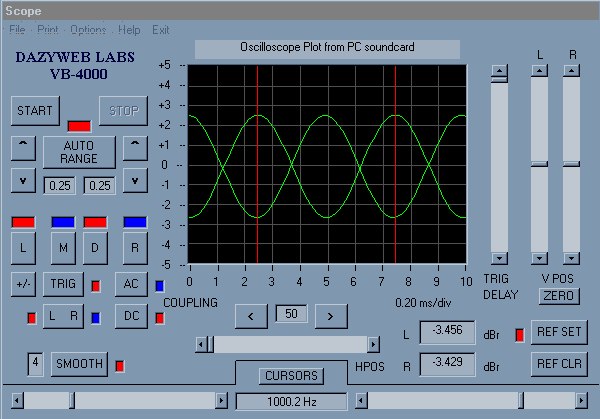Decrease timebase with the left chevron button
This screenshot has width=600, height=419.
pyautogui.click(x=251, y=315)
